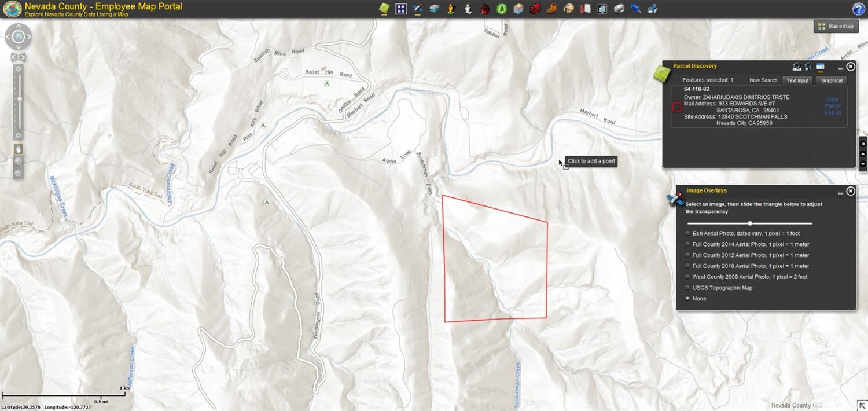Click first binoculars icon in Parcel Discovery
Screen dimensions: 868x411
[797, 67]
